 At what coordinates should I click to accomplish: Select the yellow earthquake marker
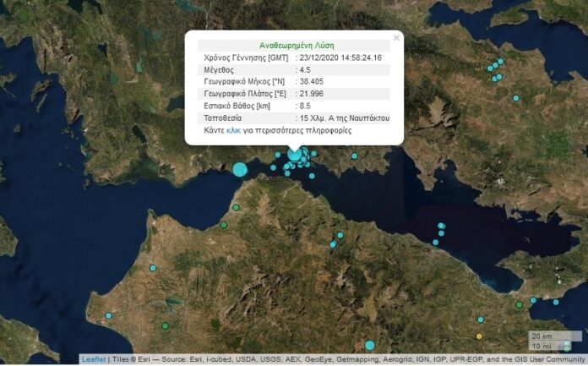(x=480, y=336)
